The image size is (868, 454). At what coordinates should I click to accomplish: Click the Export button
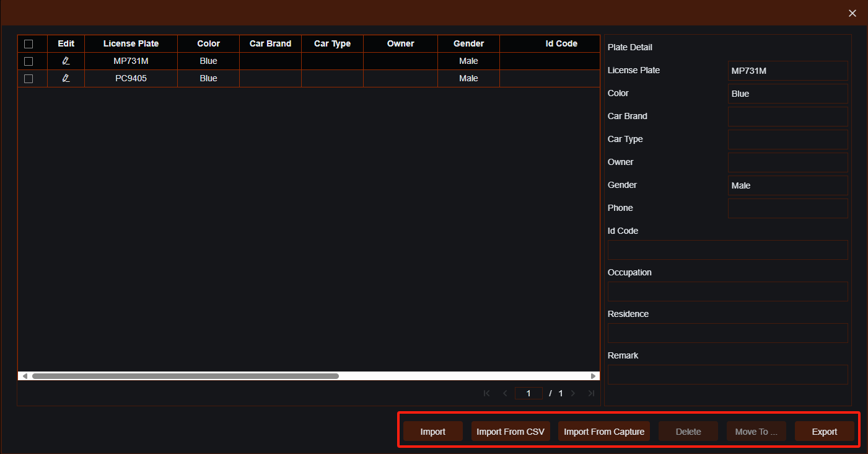(x=825, y=432)
